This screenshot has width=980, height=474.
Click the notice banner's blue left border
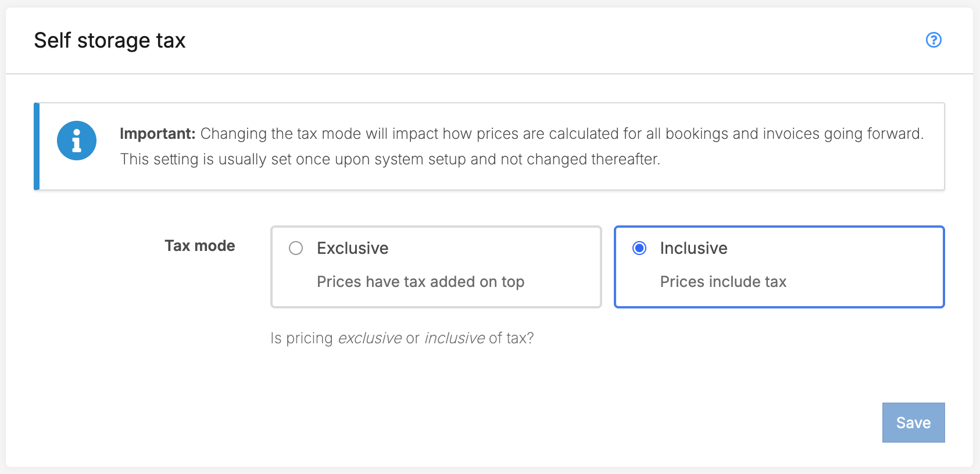click(37, 146)
